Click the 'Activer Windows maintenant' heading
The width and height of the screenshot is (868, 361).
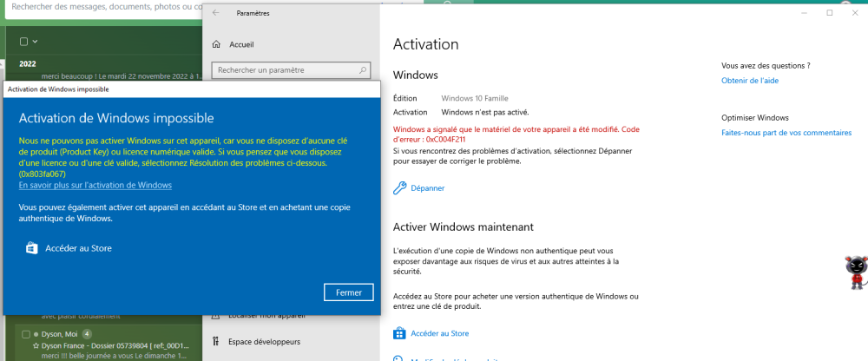tap(463, 227)
